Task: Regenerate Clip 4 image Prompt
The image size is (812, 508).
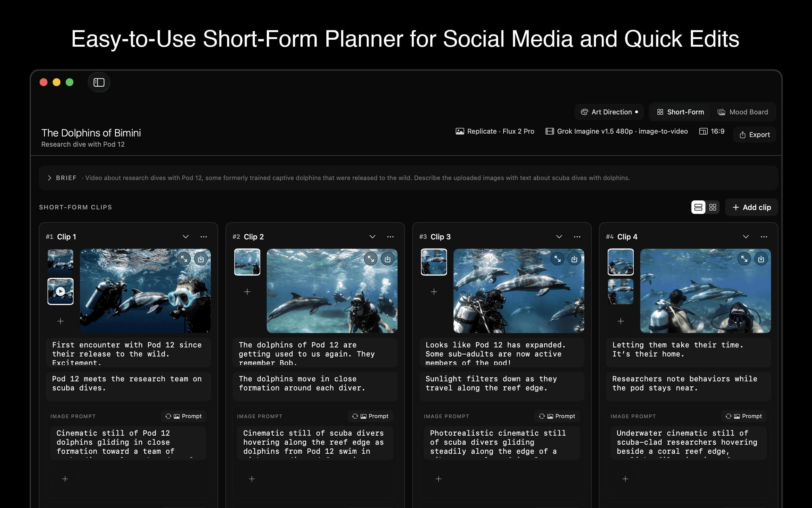Action: (744, 416)
